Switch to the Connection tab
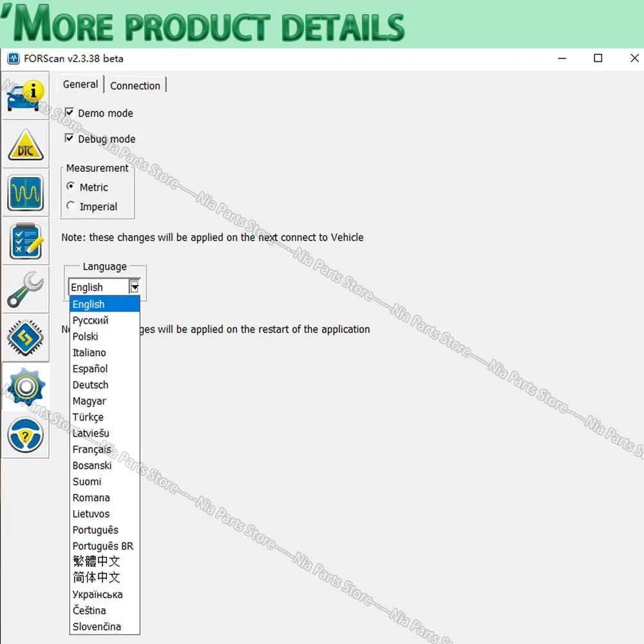Screen dimensions: 644x644 [135, 86]
